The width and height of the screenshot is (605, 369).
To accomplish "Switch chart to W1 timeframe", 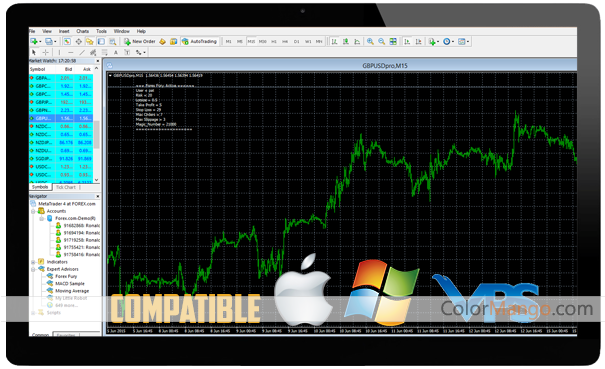I will [308, 41].
